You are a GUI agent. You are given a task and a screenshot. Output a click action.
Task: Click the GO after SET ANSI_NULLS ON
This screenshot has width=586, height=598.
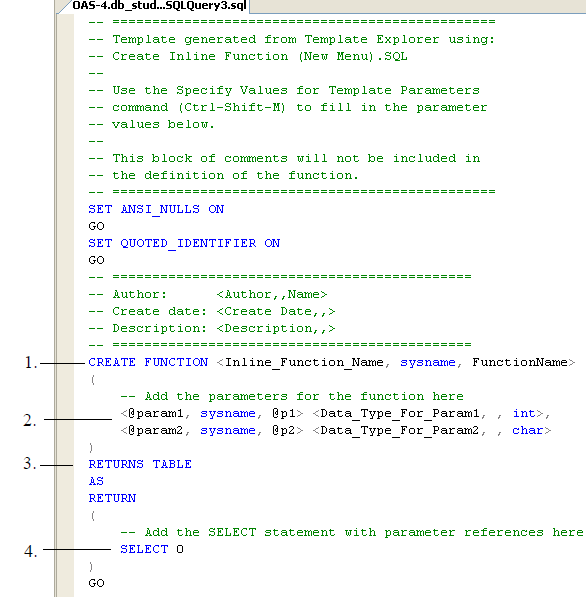pos(96,226)
